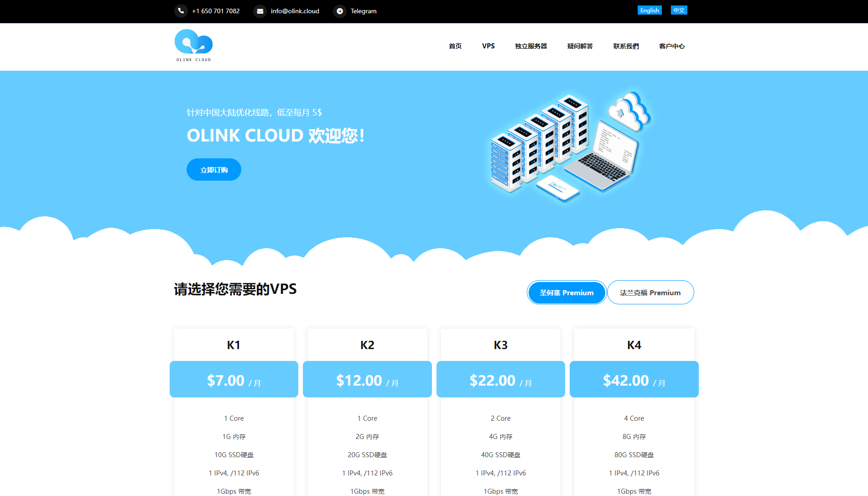Click the 立即订购 button

213,169
